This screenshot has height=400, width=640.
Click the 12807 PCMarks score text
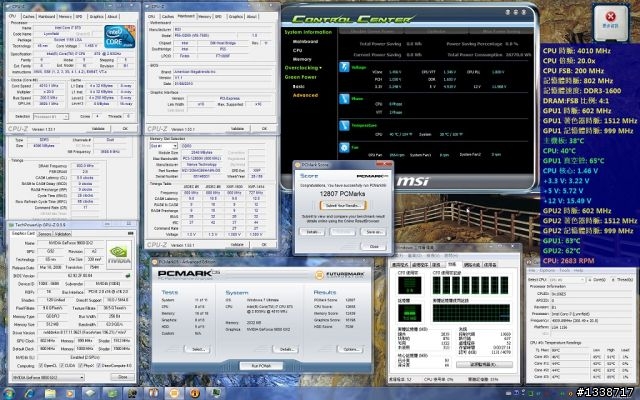(342, 193)
